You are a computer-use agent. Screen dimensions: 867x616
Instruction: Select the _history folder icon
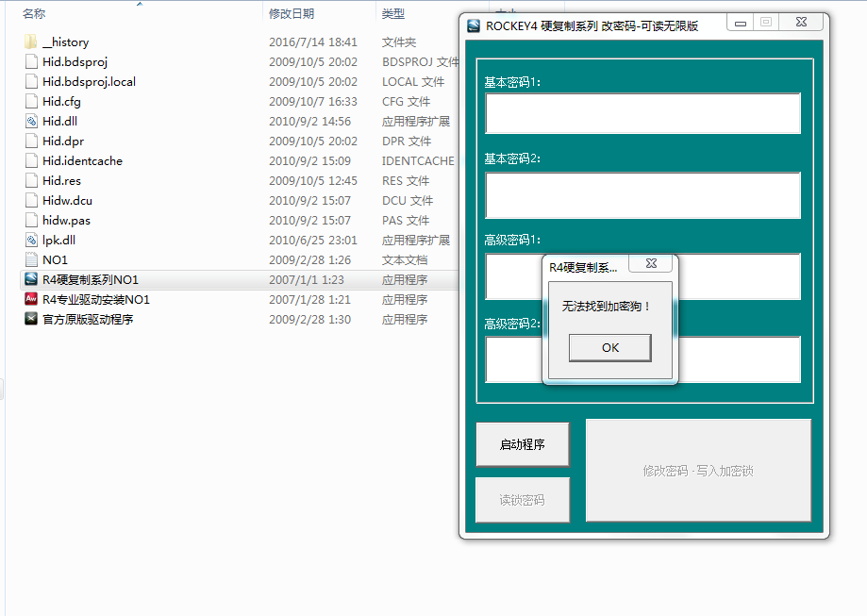31,42
